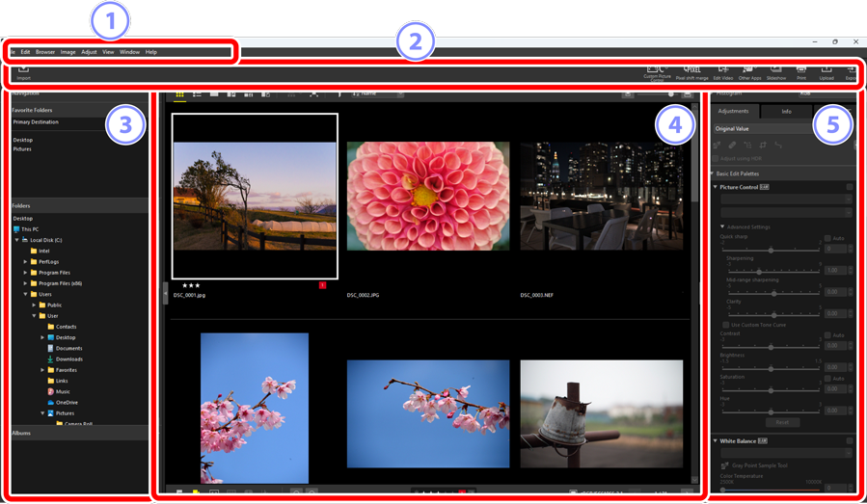Click the Reset button in Picture Control
Viewport: 867px width, 504px height.
click(782, 422)
